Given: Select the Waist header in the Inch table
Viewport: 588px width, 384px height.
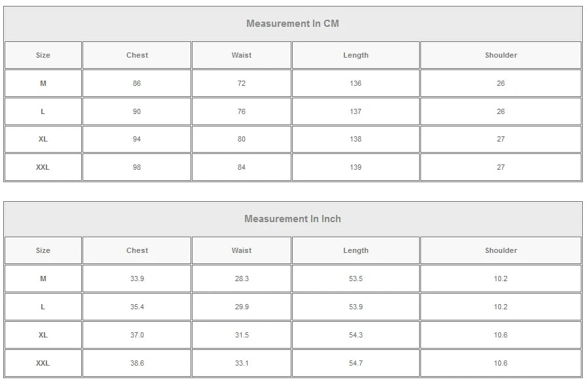Looking at the screenshot, I should click(x=242, y=250).
